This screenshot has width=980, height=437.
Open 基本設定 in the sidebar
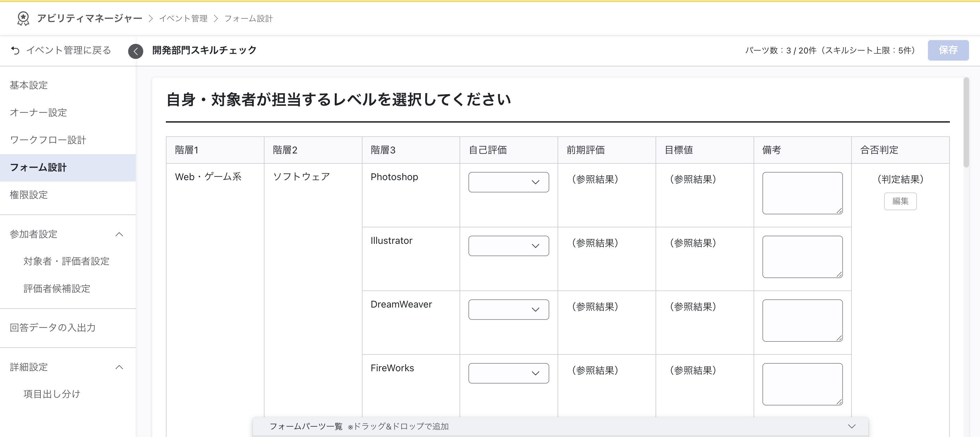pyautogui.click(x=29, y=85)
